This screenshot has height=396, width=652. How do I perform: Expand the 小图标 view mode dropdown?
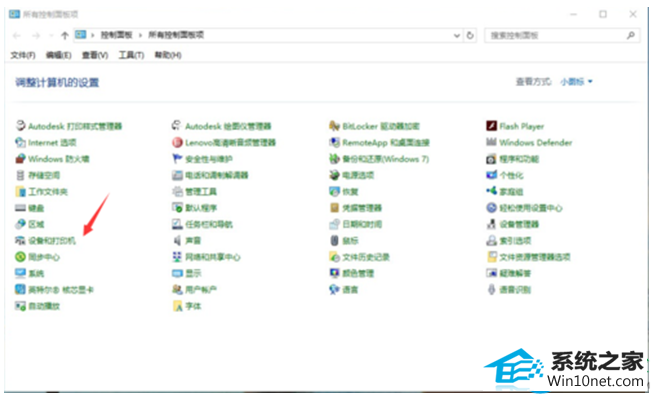pyautogui.click(x=576, y=82)
